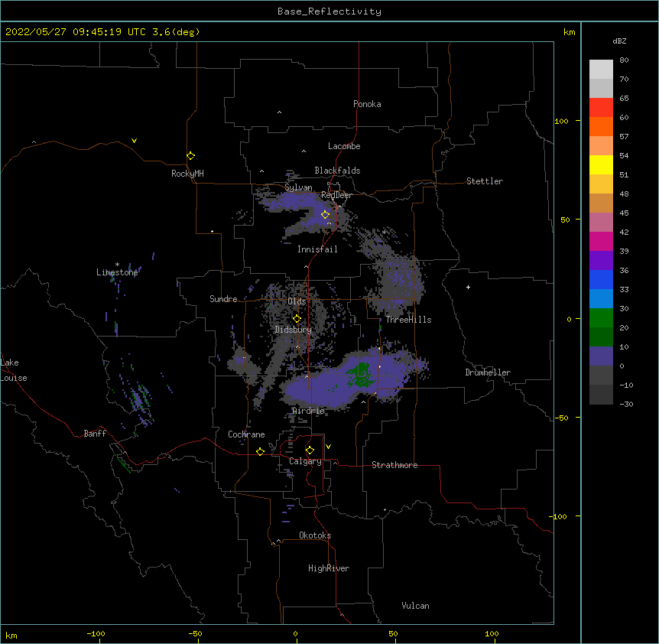Image resolution: width=659 pixels, height=644 pixels.
Task: Select the yellow diamond marker below RedDeer
Action: click(x=325, y=215)
